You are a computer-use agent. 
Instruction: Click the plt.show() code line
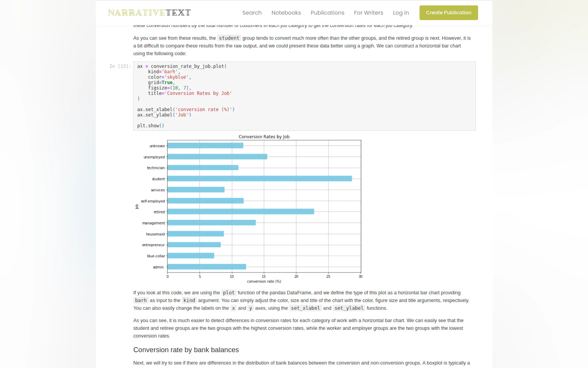coord(150,126)
